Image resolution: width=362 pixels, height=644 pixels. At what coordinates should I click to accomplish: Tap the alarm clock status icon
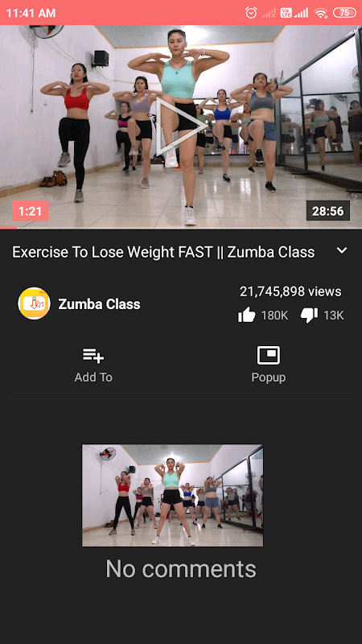[x=251, y=13]
